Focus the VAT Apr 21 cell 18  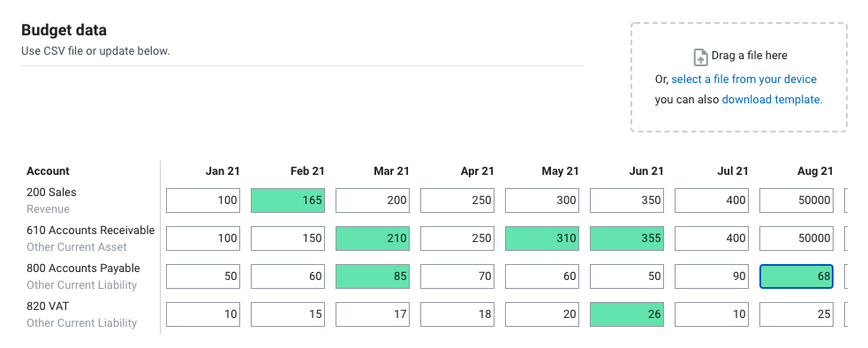(457, 314)
